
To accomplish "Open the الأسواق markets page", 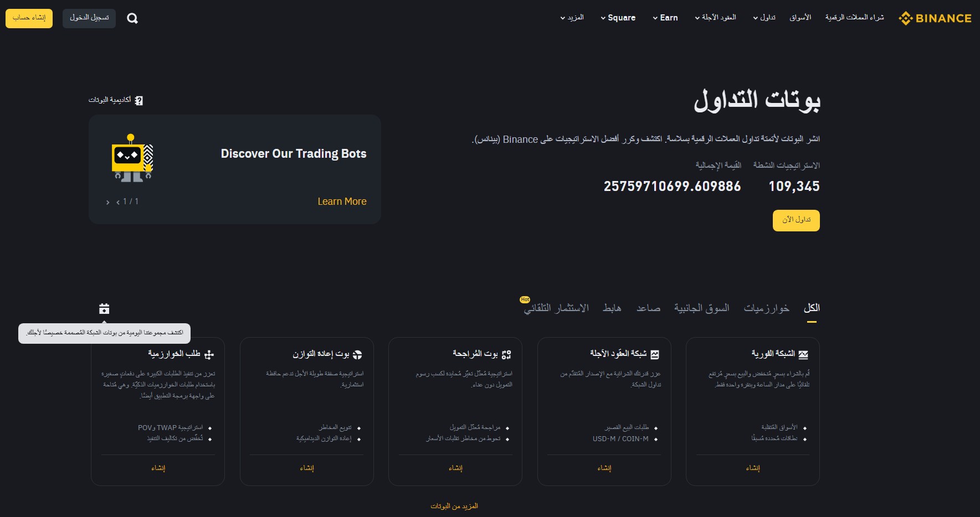I will [x=801, y=18].
